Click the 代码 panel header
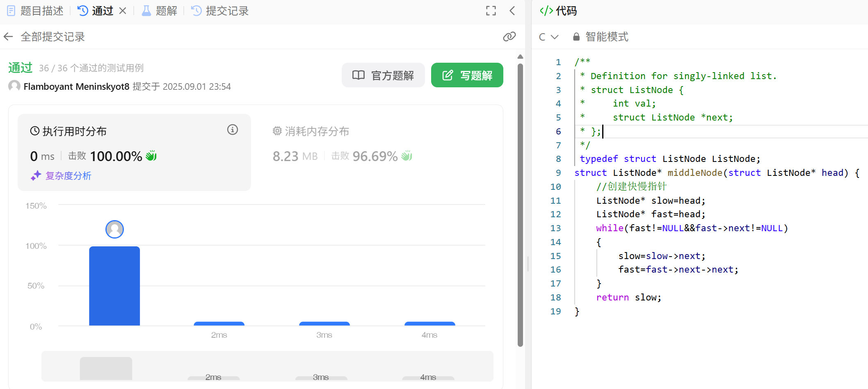 click(558, 11)
